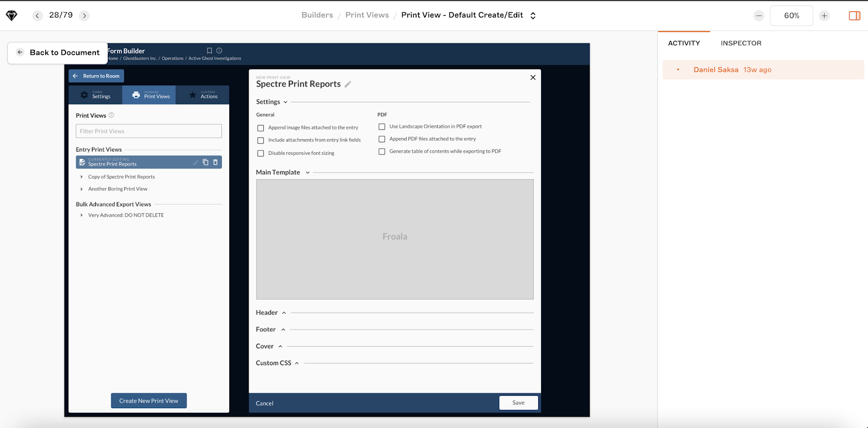Click the Back to Document button
The height and width of the screenshot is (428, 868).
pos(58,53)
